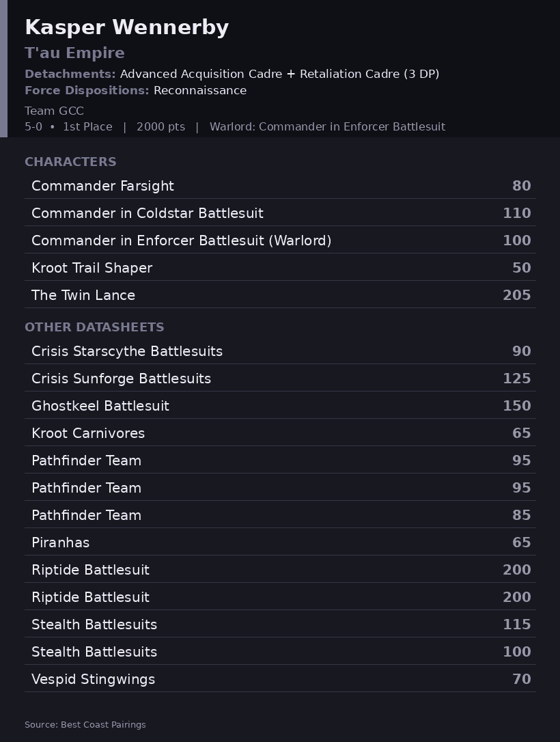Select the Kasper Wennerby player name heading

tap(127, 27)
